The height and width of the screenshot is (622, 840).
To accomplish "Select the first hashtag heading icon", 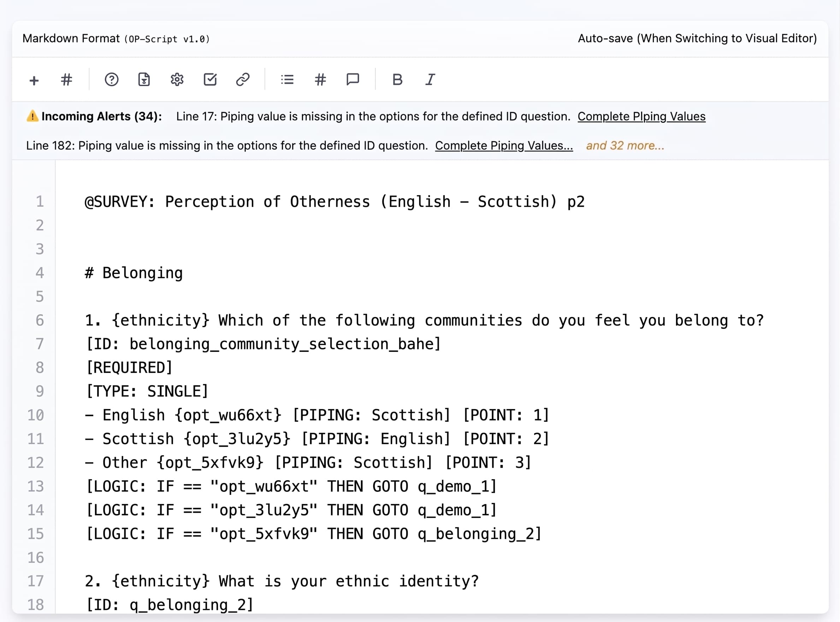I will 66,80.
